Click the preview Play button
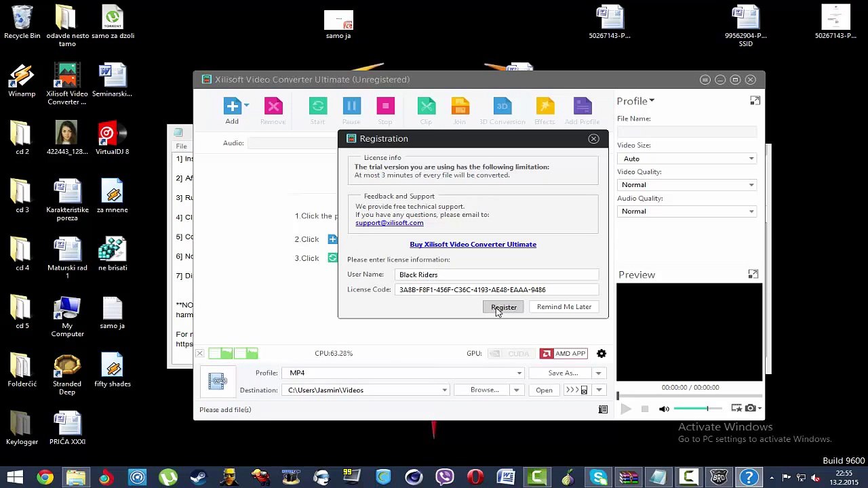This screenshot has width=868, height=488. click(625, 409)
